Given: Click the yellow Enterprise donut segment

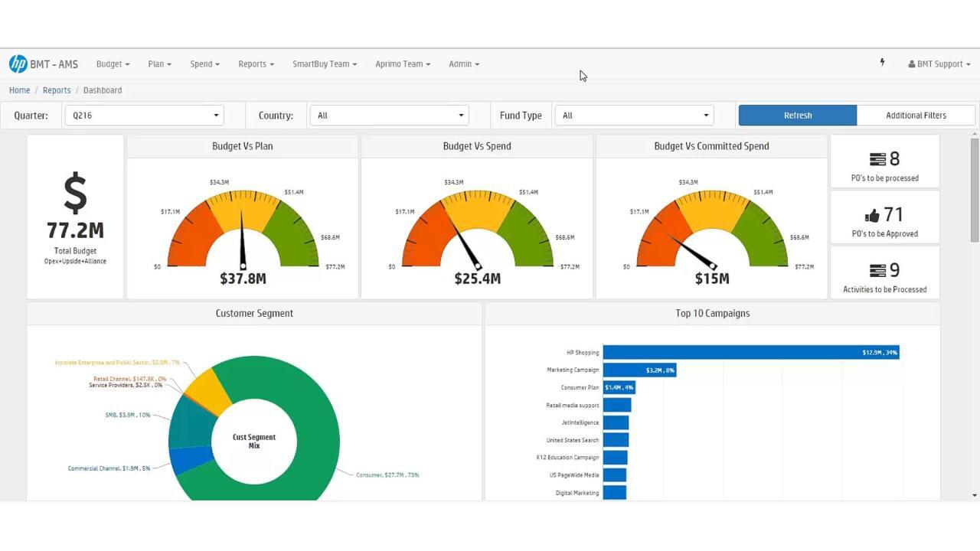Looking at the screenshot, I should point(210,390).
